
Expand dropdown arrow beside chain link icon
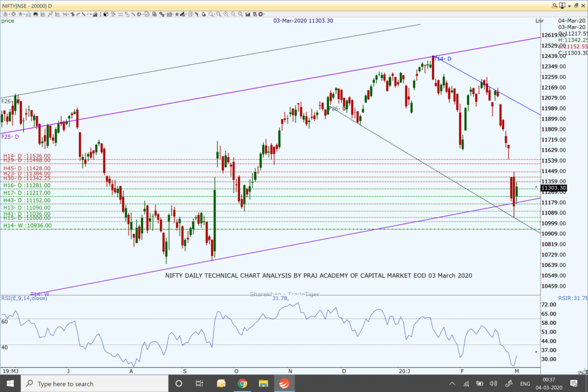pos(165,14)
